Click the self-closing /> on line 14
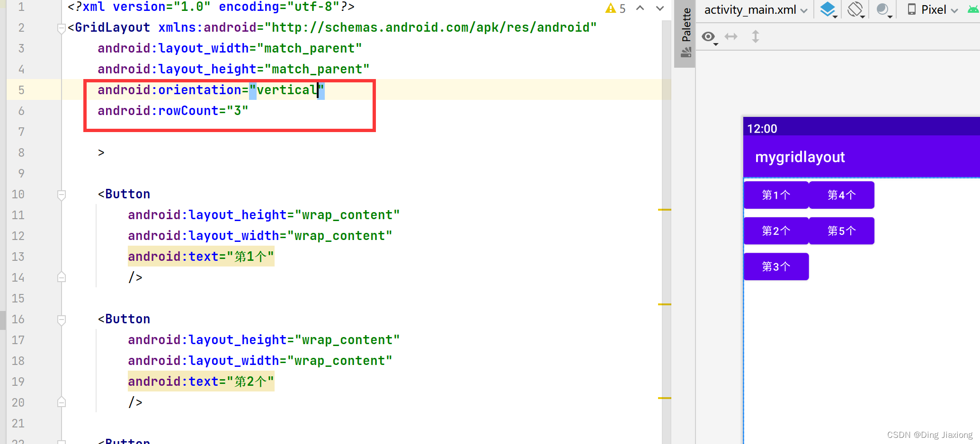 [135, 277]
